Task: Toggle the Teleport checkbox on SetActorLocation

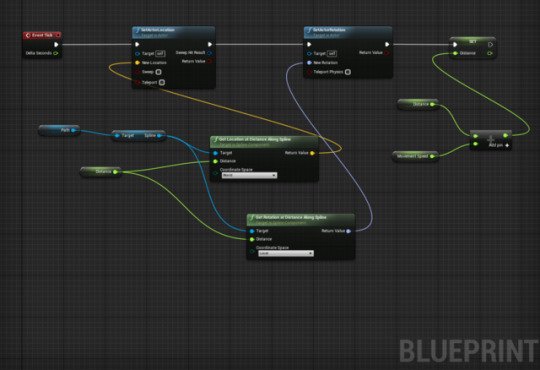Action: [x=162, y=82]
